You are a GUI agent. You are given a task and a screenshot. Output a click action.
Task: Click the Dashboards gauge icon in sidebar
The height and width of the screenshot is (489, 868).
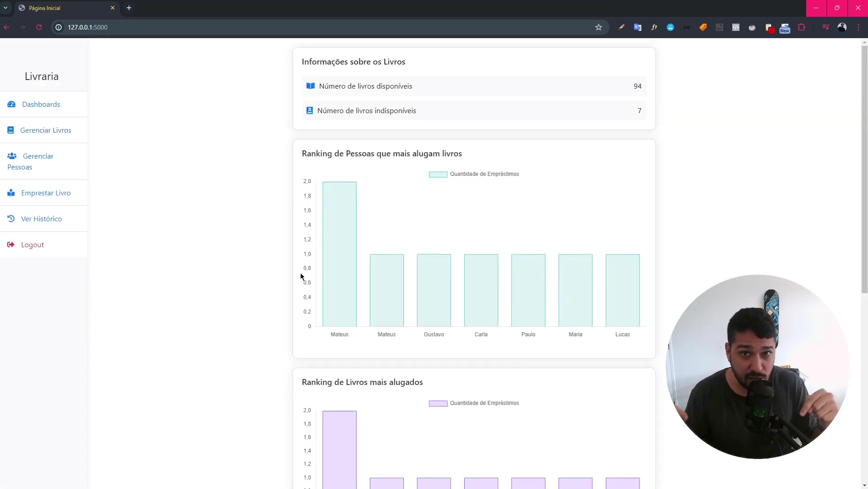click(x=11, y=105)
